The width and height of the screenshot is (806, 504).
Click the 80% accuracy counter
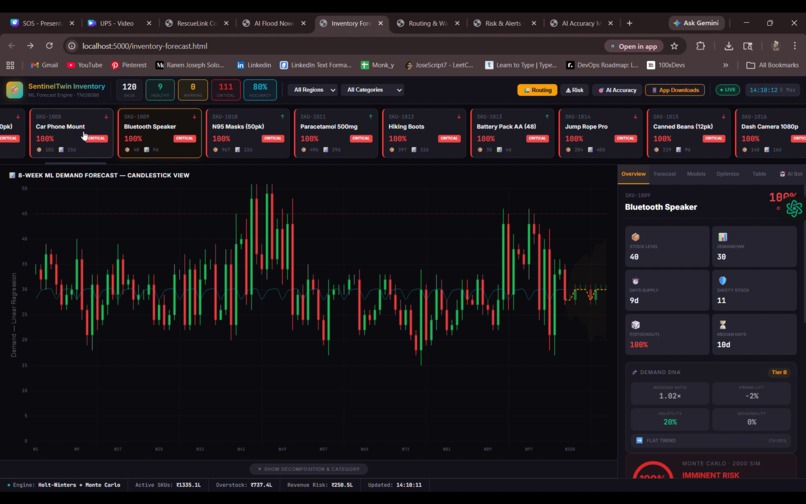[x=260, y=90]
